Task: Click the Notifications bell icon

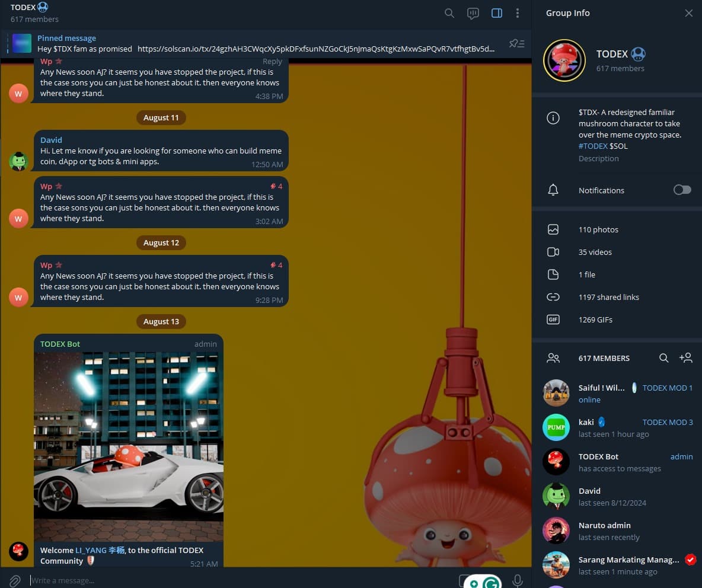Action: click(x=553, y=190)
